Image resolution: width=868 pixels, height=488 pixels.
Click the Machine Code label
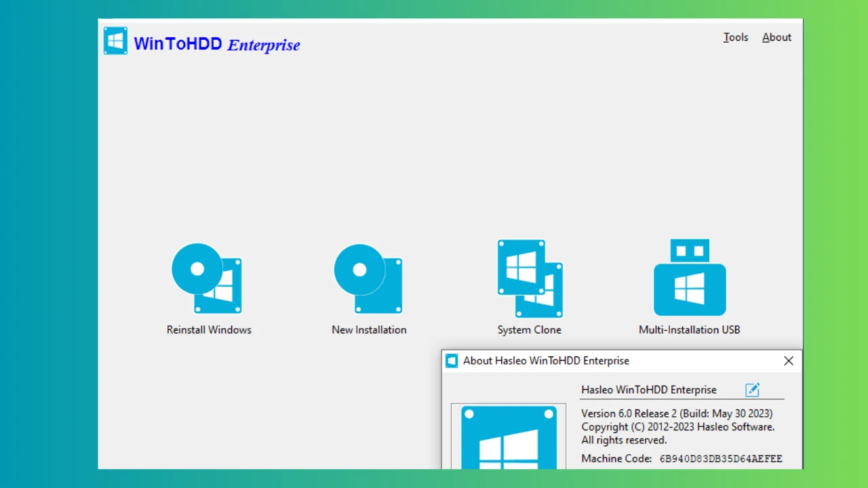(616, 459)
